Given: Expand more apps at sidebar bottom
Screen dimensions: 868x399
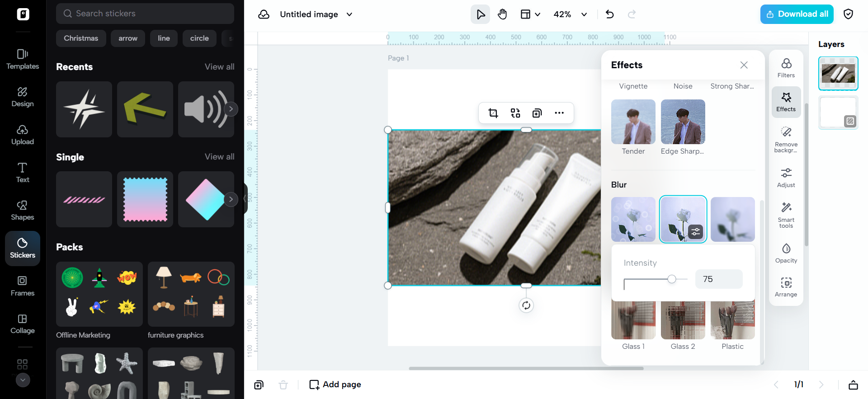Looking at the screenshot, I should (23, 380).
